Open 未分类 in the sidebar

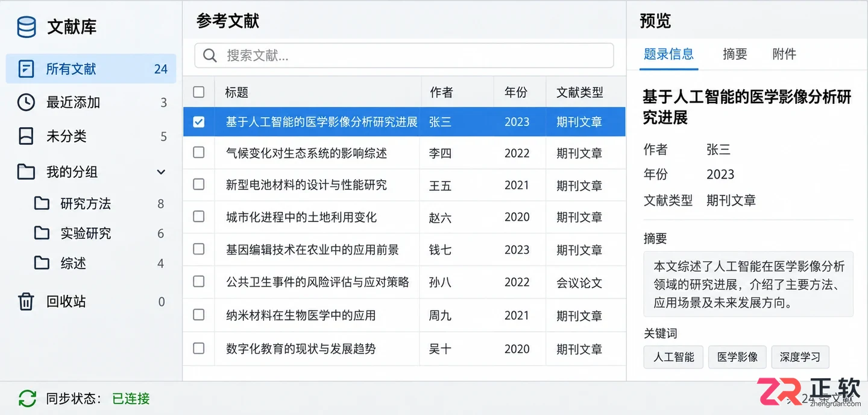91,136
